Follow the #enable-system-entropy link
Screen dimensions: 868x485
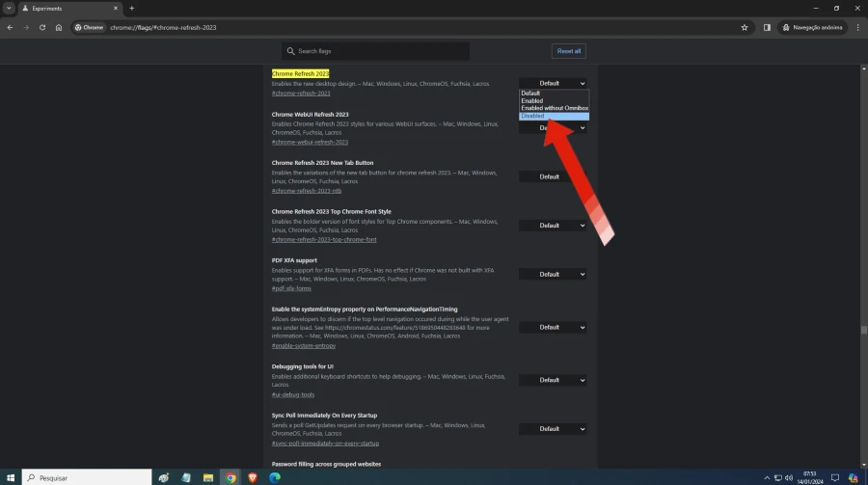pyautogui.click(x=304, y=345)
